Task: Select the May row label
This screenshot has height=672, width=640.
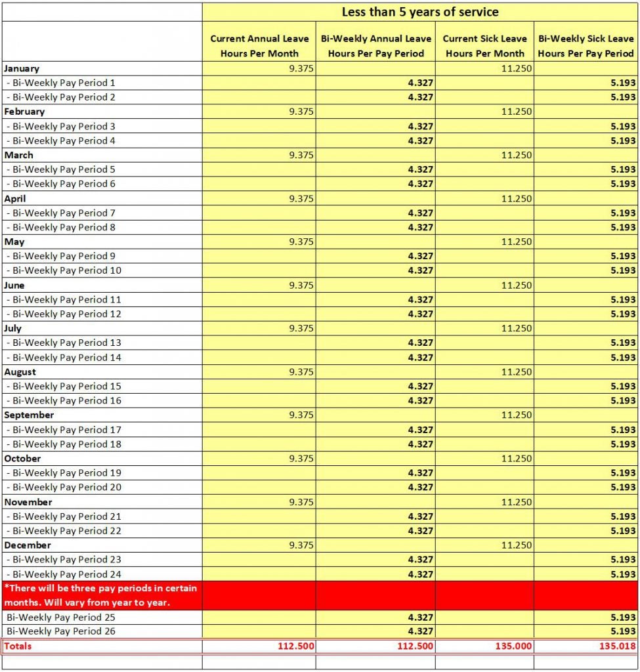Action: 14,241
